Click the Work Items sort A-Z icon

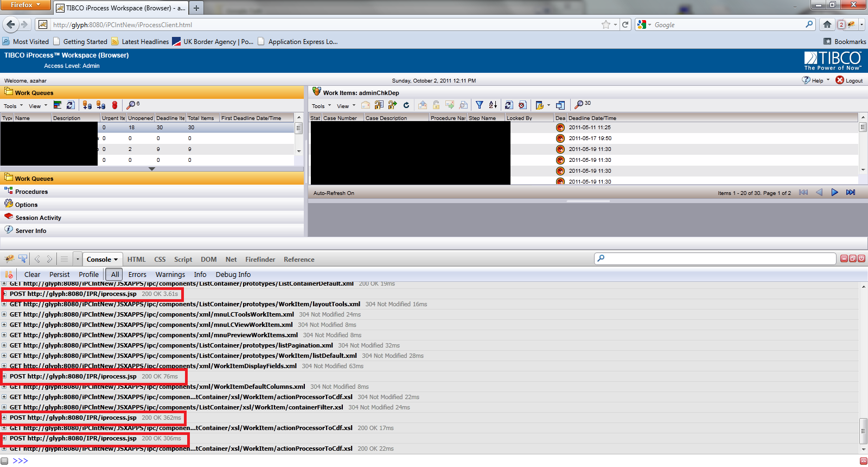(x=493, y=105)
